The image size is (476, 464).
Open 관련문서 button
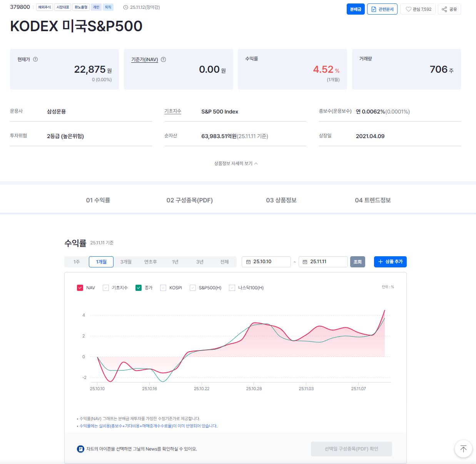point(382,9)
